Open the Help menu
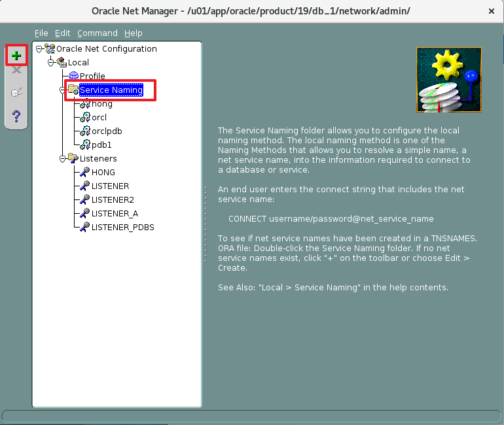Image resolution: width=504 pixels, height=425 pixels. click(133, 33)
